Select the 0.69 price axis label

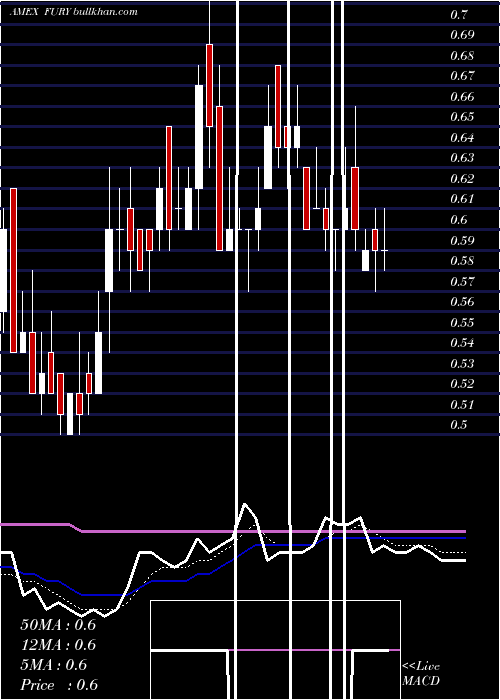[462, 35]
